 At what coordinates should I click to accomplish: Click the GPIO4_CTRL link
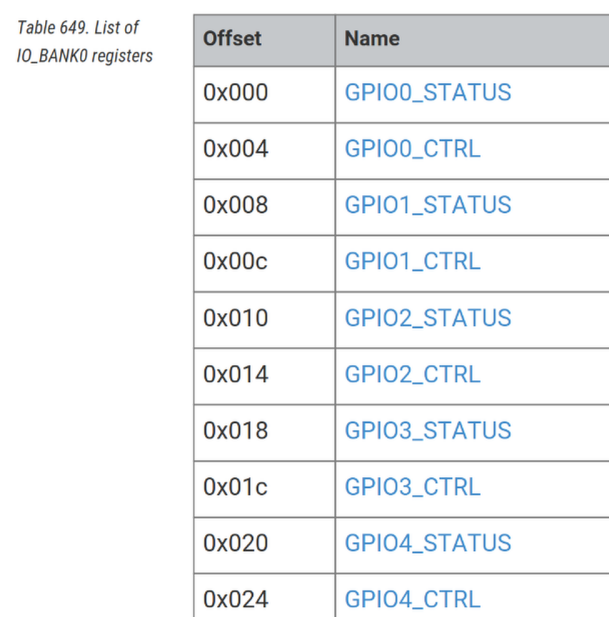click(x=412, y=599)
